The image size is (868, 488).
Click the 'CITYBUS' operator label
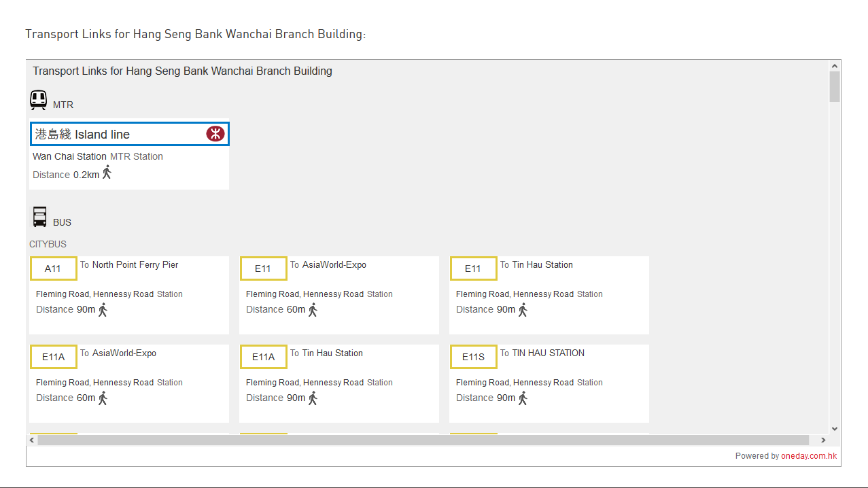click(48, 244)
